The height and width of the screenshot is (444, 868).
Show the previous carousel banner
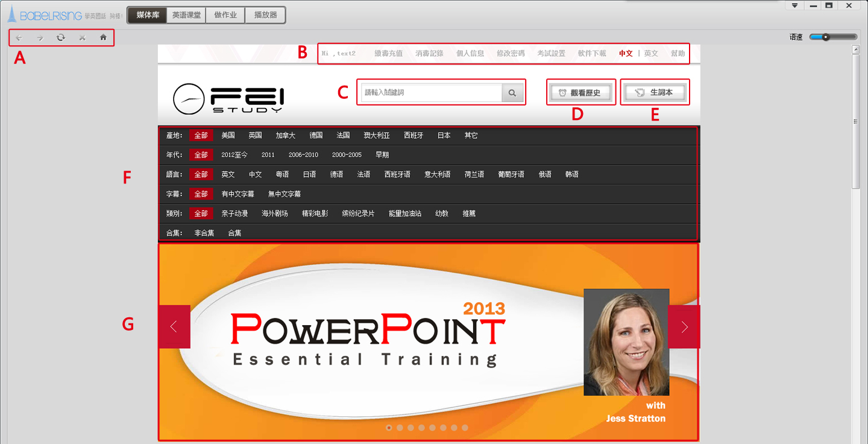174,326
